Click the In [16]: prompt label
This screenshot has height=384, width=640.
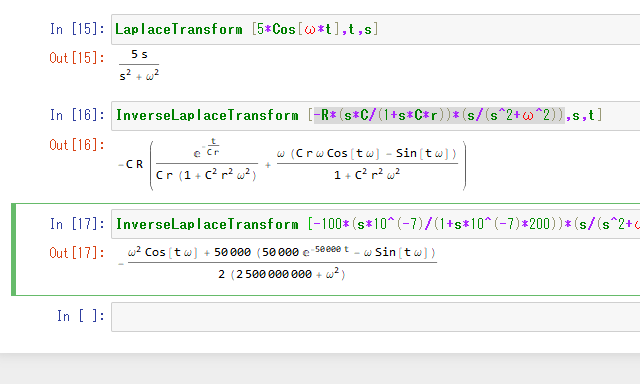coord(77,115)
